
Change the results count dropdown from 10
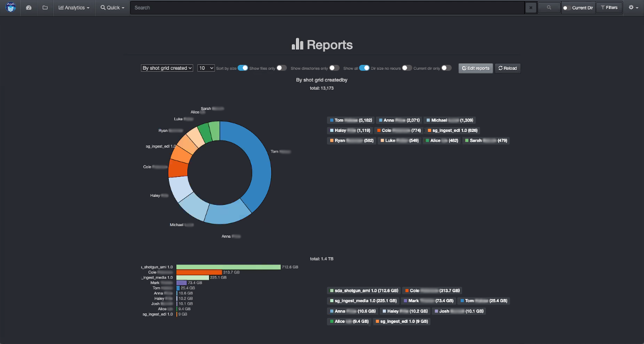(205, 68)
